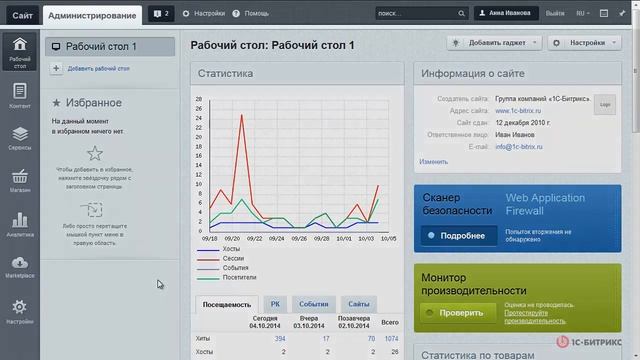Click the info@1c-bitrix.ru email link
640x360 pixels.
pyautogui.click(x=519, y=147)
